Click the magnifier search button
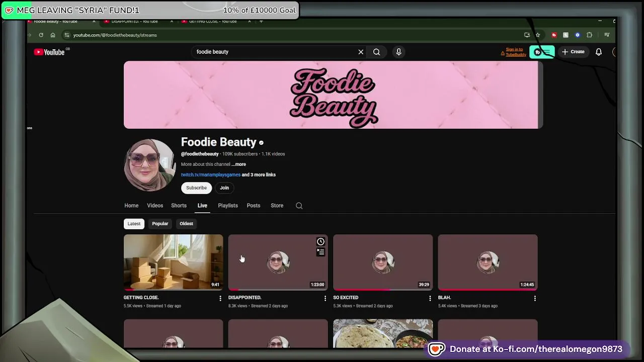Viewport: 644px width, 362px height. 376,52
